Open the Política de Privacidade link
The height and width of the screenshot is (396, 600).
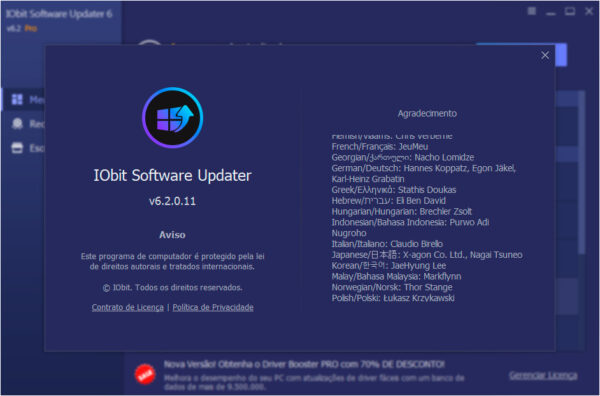coord(213,307)
